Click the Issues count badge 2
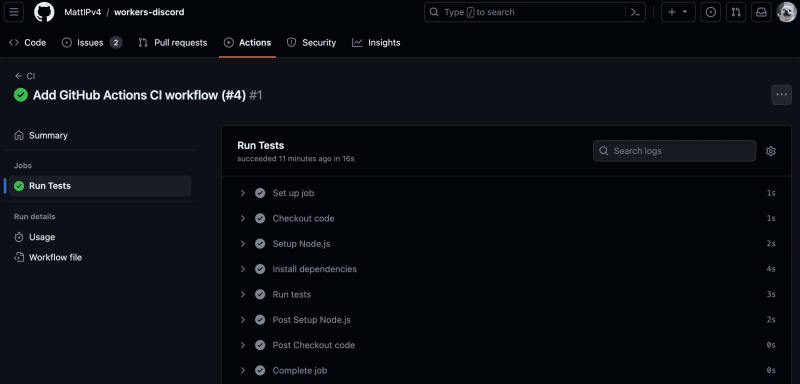 (x=116, y=43)
